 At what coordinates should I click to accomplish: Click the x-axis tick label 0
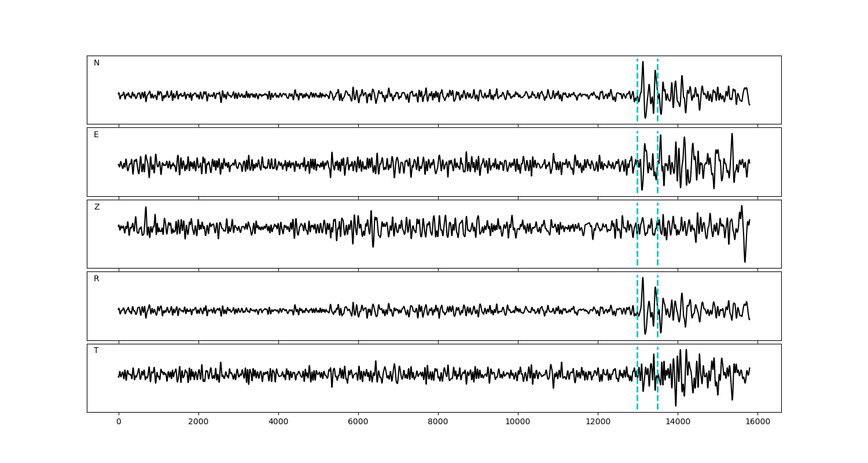click(x=119, y=422)
